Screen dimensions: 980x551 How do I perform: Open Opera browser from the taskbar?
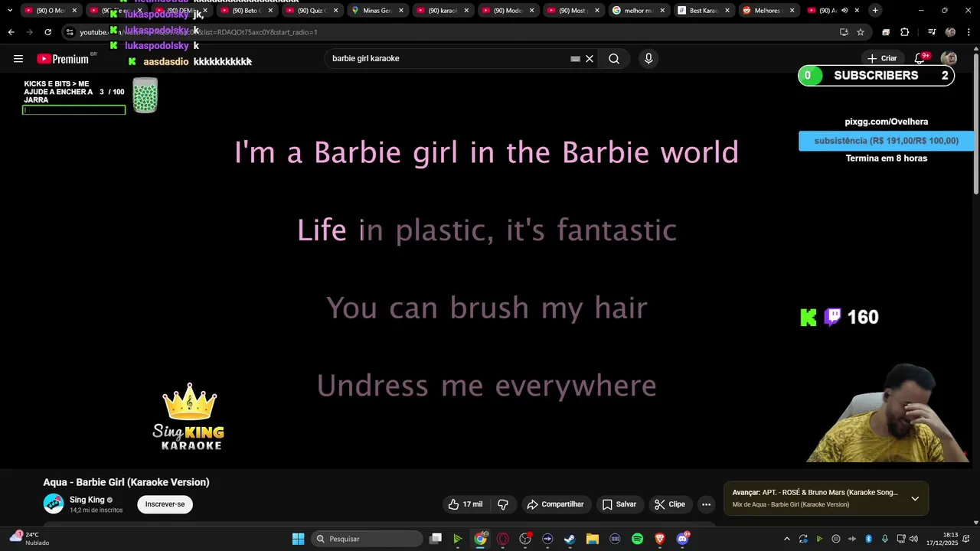pyautogui.click(x=503, y=539)
